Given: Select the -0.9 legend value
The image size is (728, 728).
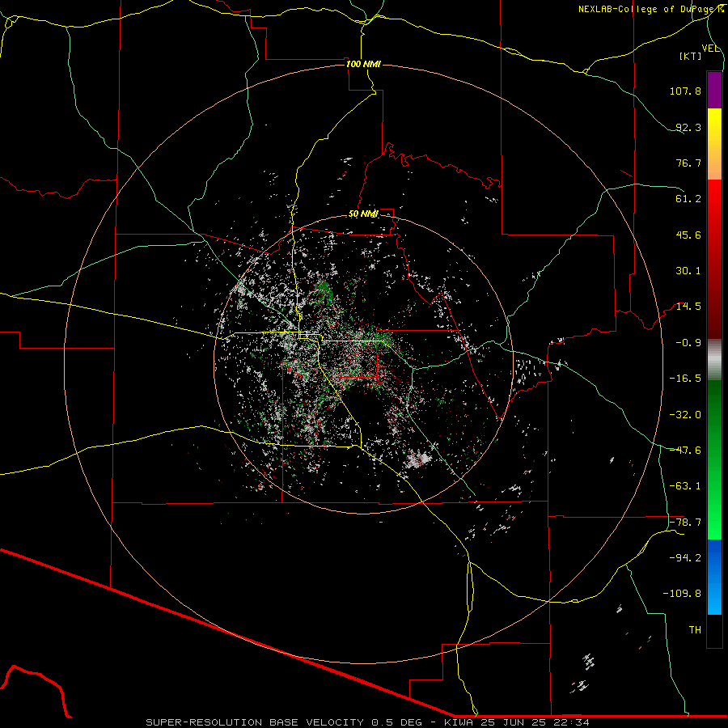Looking at the screenshot, I should (688, 343).
